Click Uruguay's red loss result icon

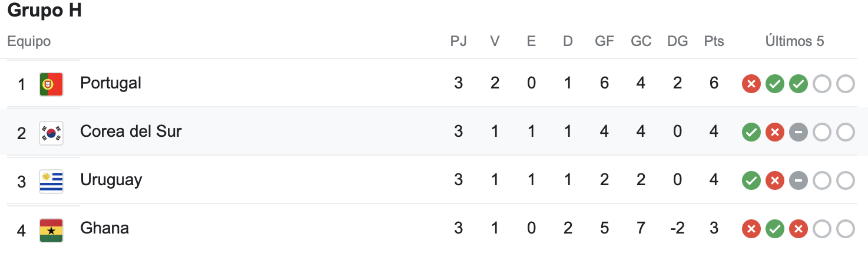(774, 181)
